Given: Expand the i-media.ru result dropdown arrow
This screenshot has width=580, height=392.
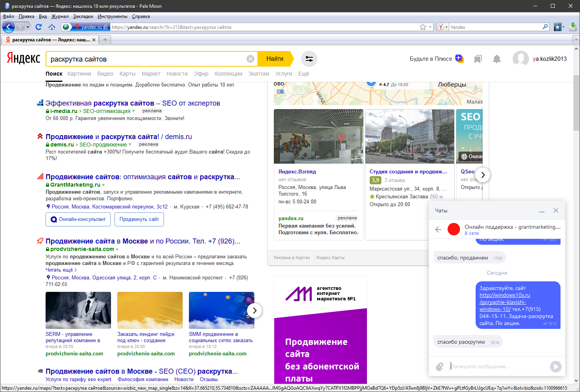Looking at the screenshot, I should pyautogui.click(x=134, y=111).
